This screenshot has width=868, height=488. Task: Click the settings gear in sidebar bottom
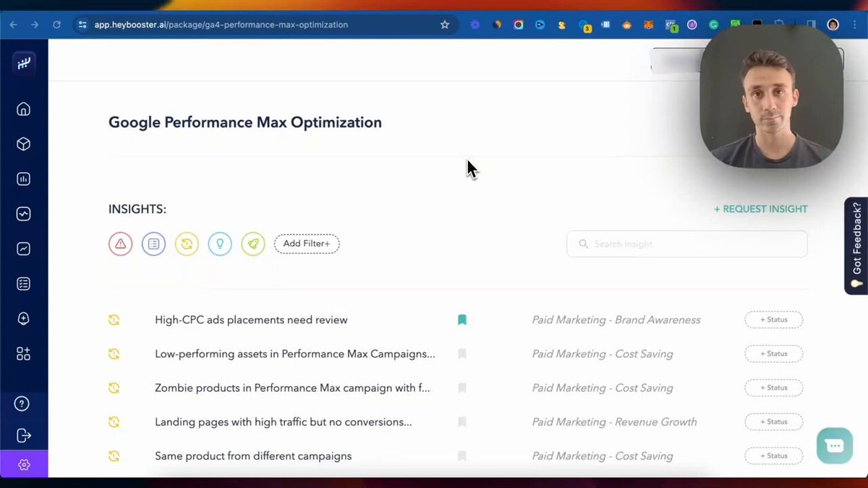[24, 465]
